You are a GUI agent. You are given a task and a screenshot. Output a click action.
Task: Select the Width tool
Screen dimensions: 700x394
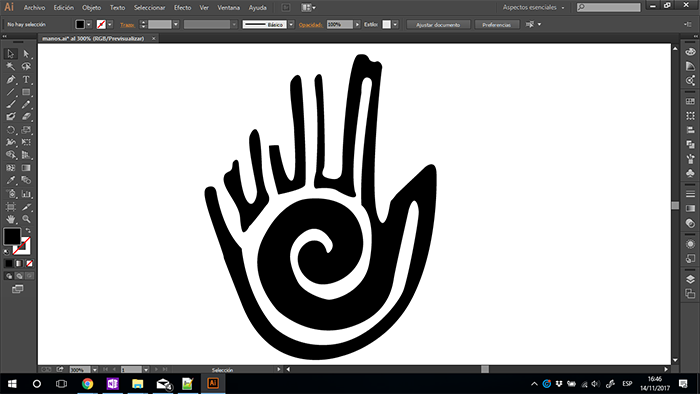11,142
